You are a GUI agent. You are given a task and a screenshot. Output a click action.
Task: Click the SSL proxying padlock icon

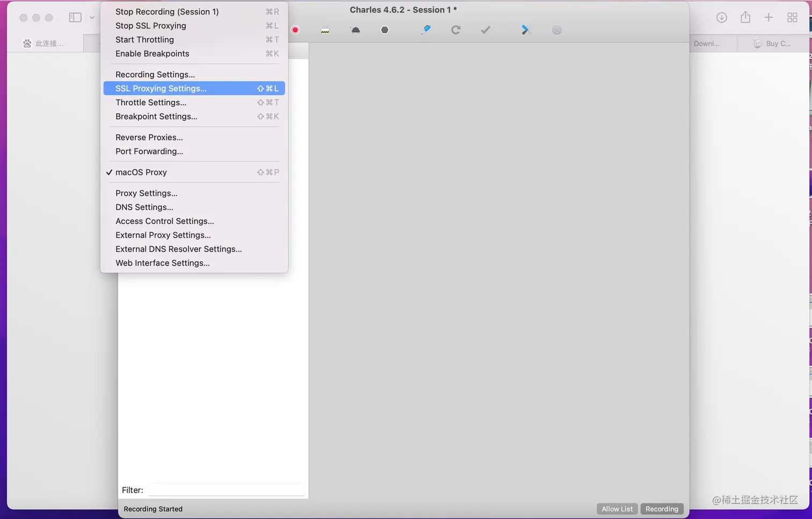[325, 30]
